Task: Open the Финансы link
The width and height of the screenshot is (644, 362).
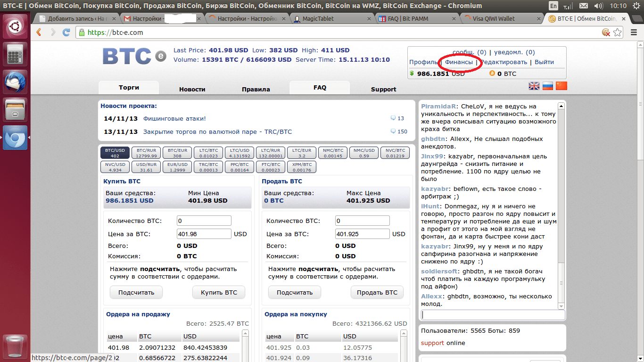Action: 459,62
